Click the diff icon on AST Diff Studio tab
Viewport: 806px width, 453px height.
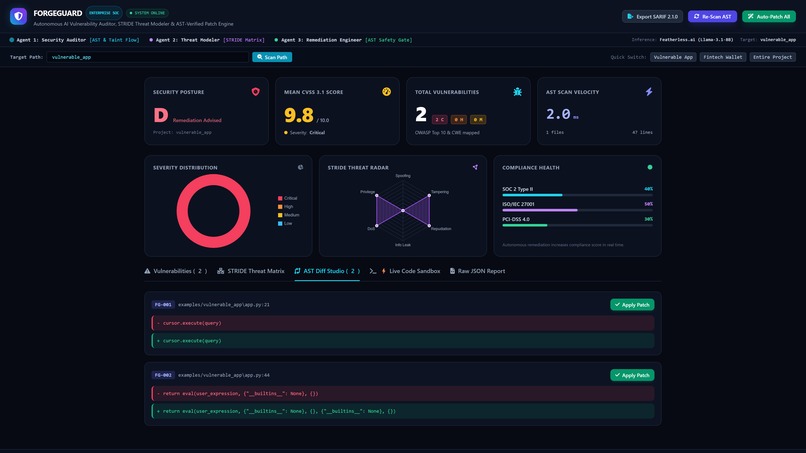(297, 271)
